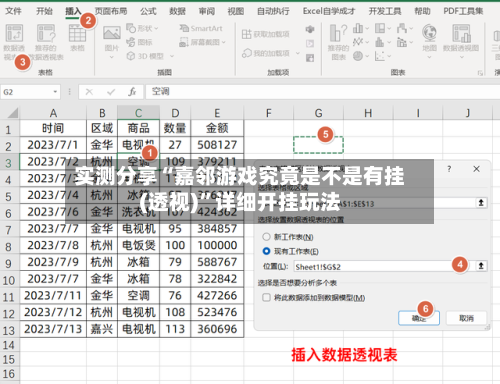The width and height of the screenshot is (500, 384).
Task: Open the PDF工具集 tab
Action: [x=463, y=11]
